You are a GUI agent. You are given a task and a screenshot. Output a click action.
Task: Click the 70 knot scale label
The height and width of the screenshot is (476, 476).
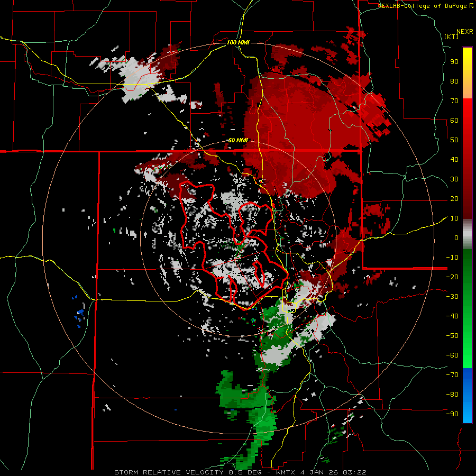coord(454,101)
